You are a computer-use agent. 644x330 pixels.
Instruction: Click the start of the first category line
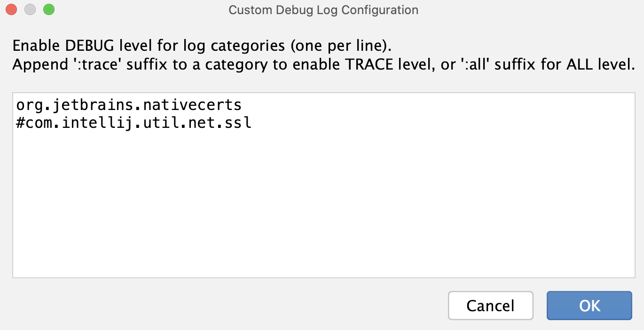tap(16, 104)
